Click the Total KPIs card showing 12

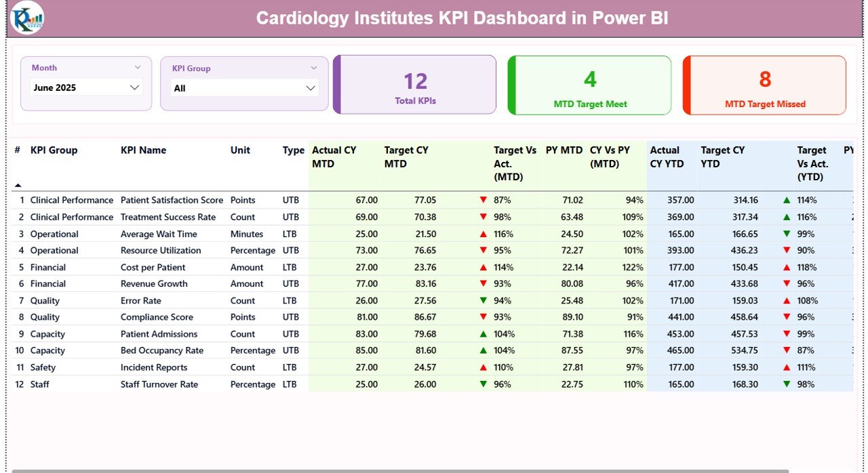click(415, 85)
